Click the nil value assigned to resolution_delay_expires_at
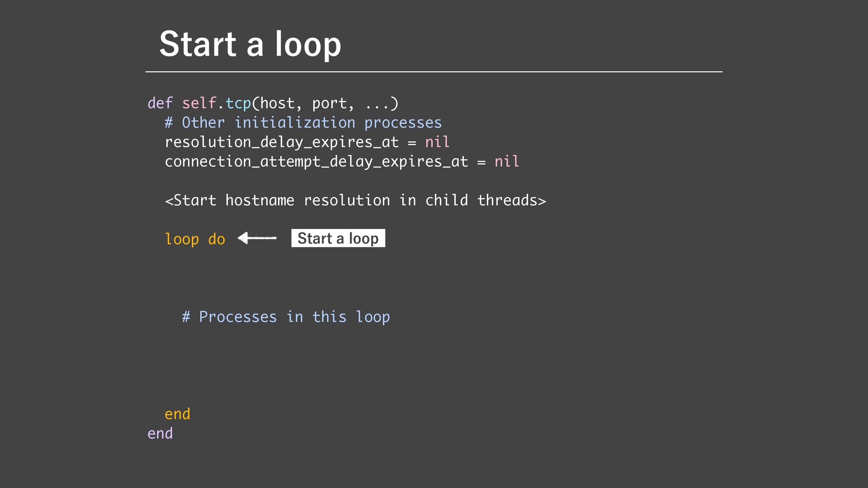This screenshot has height=488, width=868. (x=437, y=142)
